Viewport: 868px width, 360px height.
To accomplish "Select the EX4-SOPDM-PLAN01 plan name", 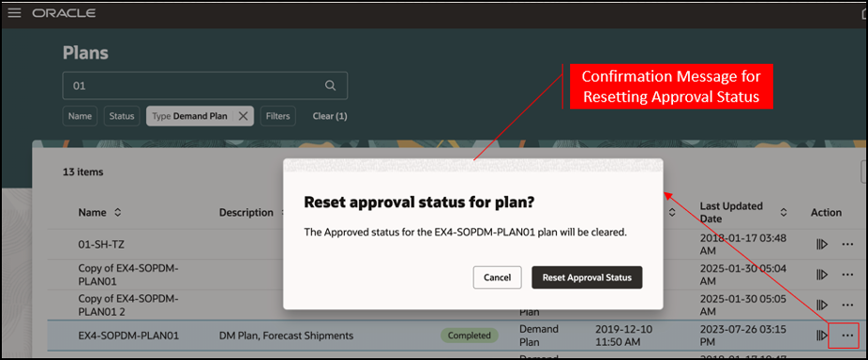I will [128, 335].
